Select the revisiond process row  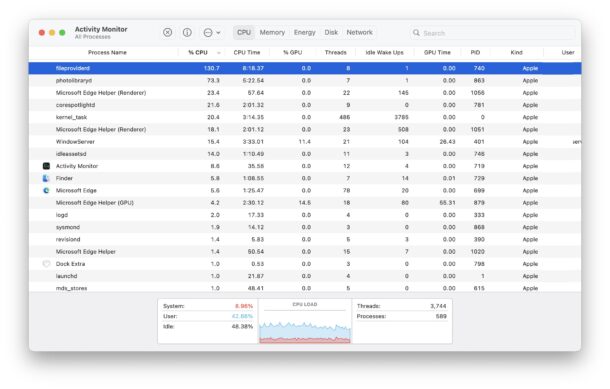[305, 240]
